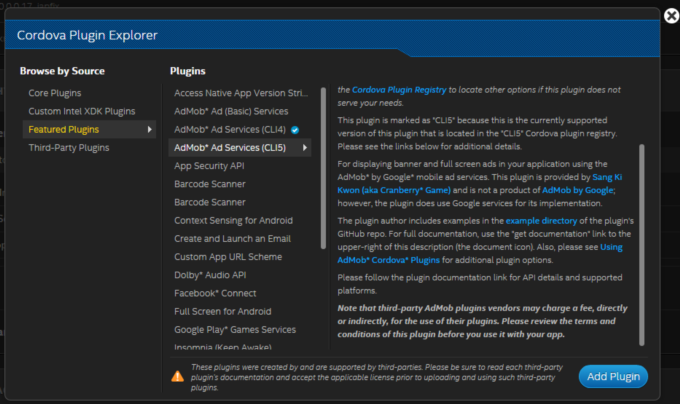
Task: Select Facebook Connect plugin
Action: click(x=215, y=293)
